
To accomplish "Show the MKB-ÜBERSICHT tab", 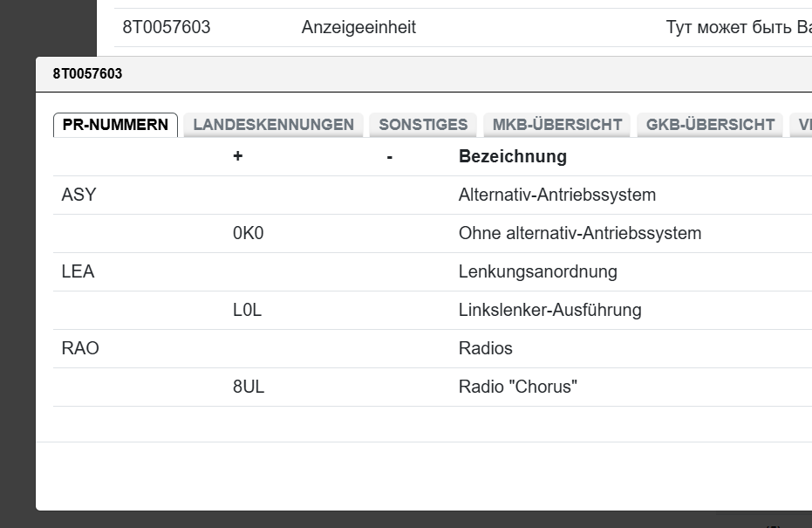I will pos(556,125).
